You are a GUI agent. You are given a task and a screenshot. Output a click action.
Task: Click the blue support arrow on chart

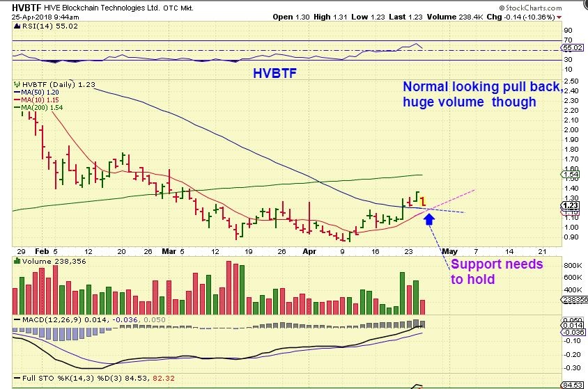tap(429, 219)
